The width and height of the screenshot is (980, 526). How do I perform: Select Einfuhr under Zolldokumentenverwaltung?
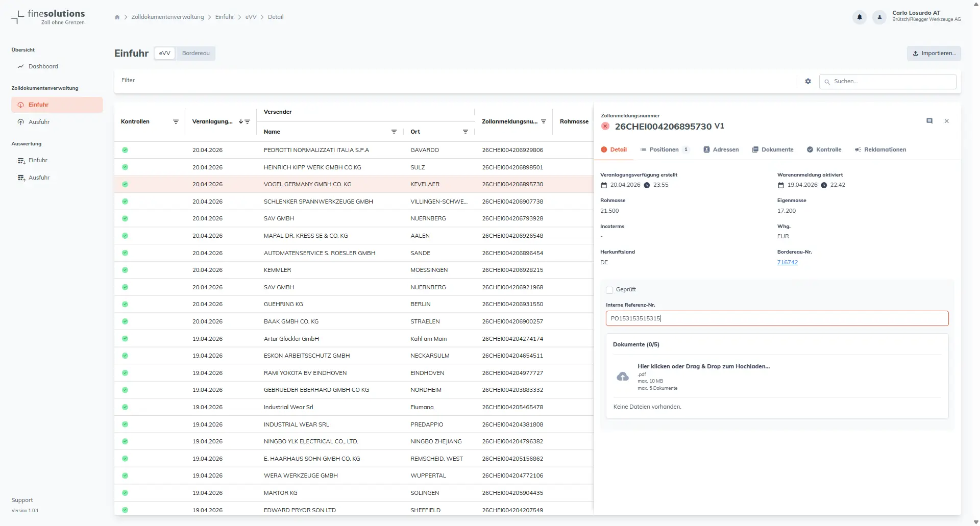coord(57,105)
